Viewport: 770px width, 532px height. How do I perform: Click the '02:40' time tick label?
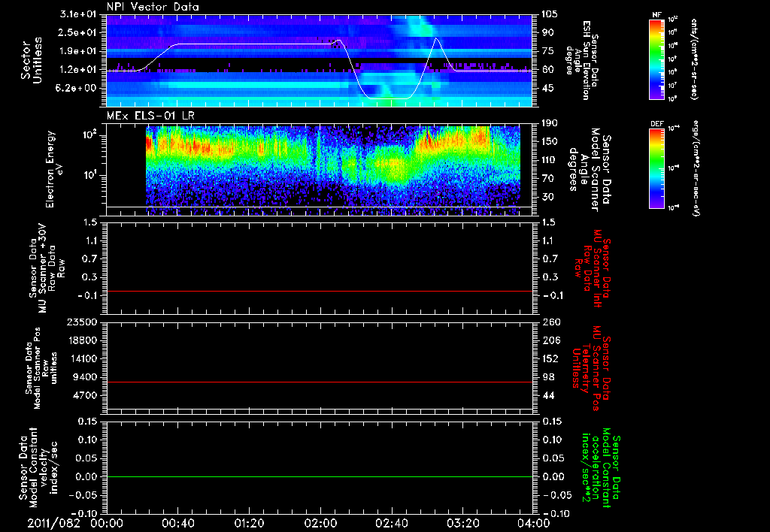point(391,523)
